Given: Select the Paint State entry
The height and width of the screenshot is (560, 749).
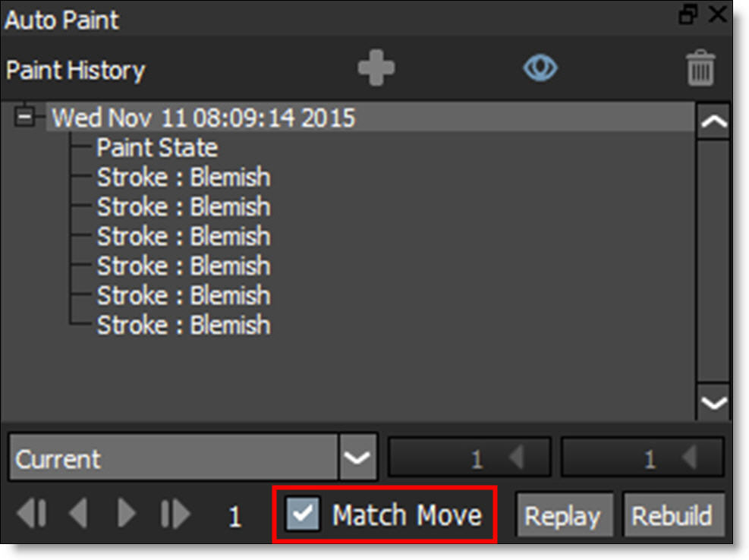Looking at the screenshot, I should click(157, 147).
